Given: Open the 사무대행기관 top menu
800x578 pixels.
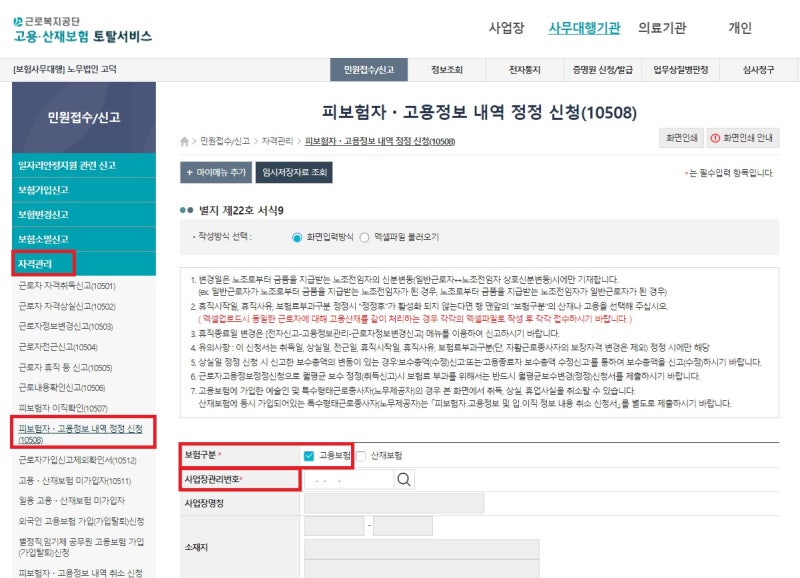Looking at the screenshot, I should (x=584, y=28).
